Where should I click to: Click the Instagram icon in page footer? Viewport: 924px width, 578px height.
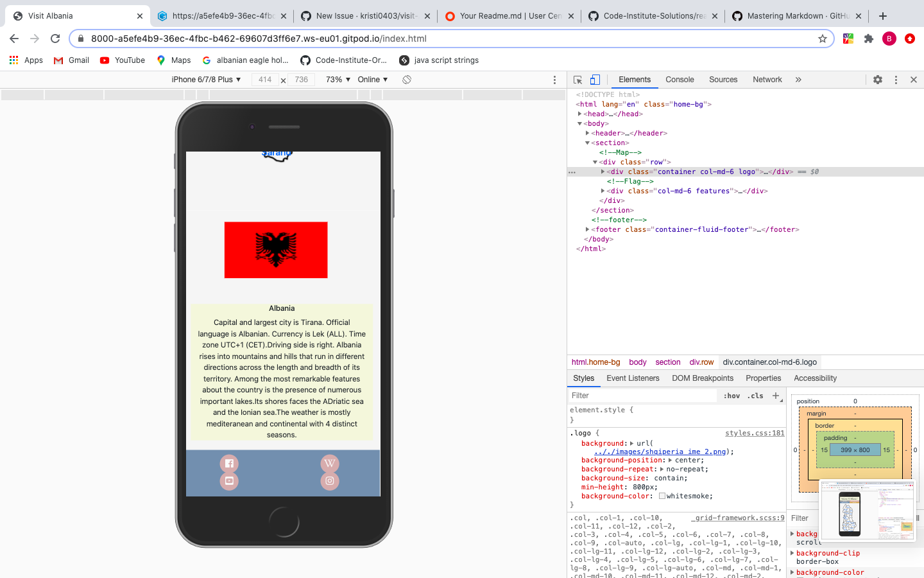[330, 481]
